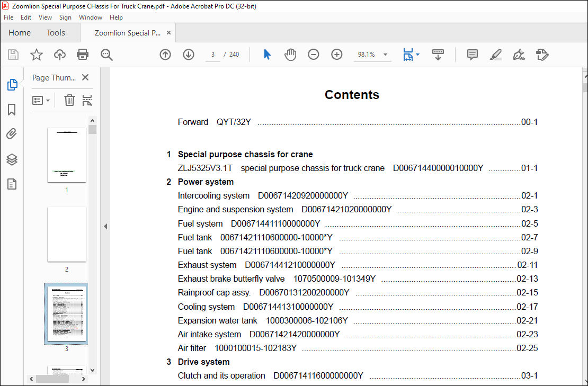Zoom in with plus button

[x=337, y=55]
